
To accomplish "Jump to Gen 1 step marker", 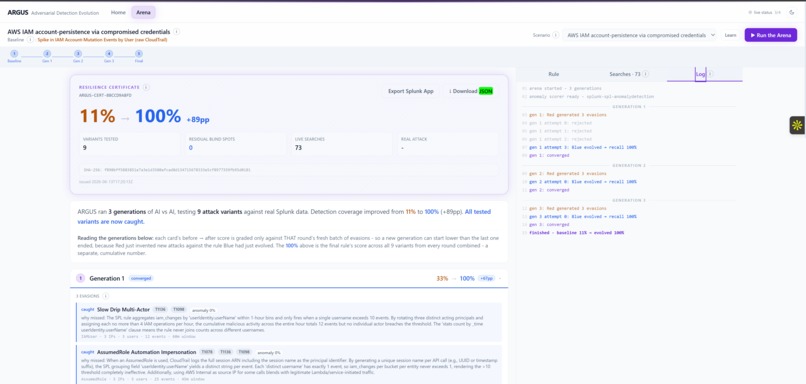I will pos(47,56).
